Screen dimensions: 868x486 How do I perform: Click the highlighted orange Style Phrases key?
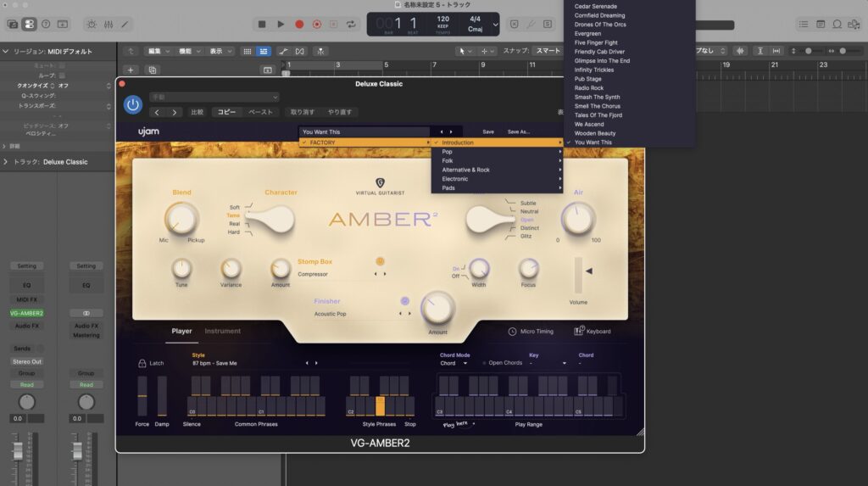380,405
